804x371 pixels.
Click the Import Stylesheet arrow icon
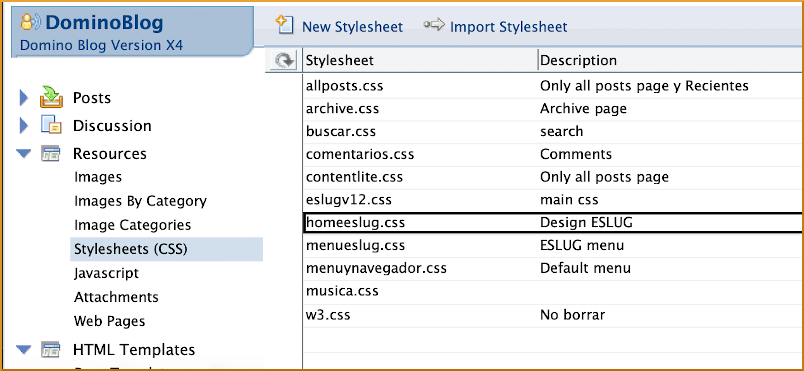point(434,26)
